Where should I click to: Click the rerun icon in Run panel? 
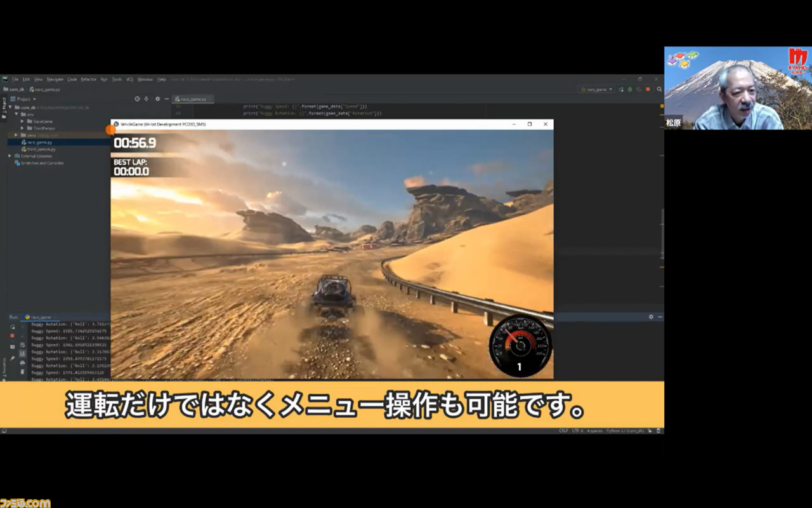click(13, 326)
